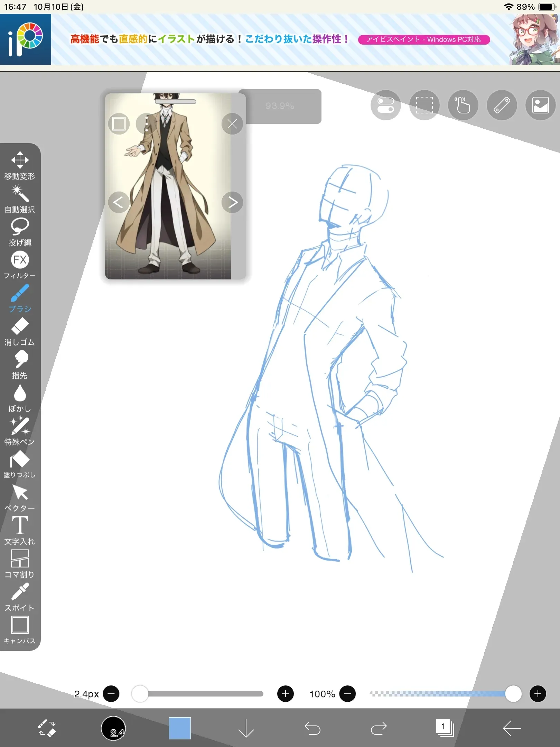Undo the last stroke
The height and width of the screenshot is (747, 560).
pyautogui.click(x=312, y=728)
